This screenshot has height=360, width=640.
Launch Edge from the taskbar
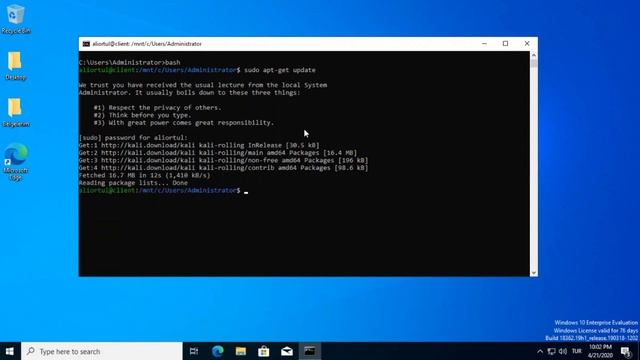point(218,351)
